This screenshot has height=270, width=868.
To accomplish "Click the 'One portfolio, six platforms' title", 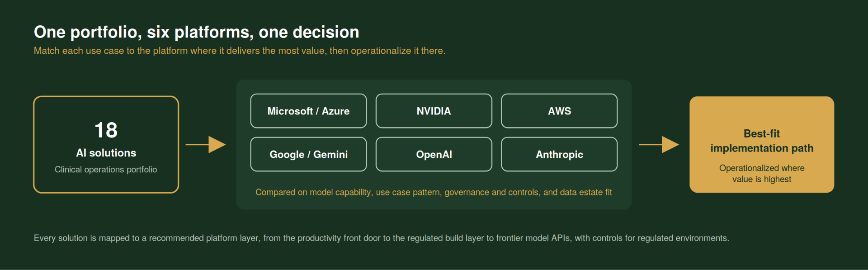I will (x=197, y=32).
